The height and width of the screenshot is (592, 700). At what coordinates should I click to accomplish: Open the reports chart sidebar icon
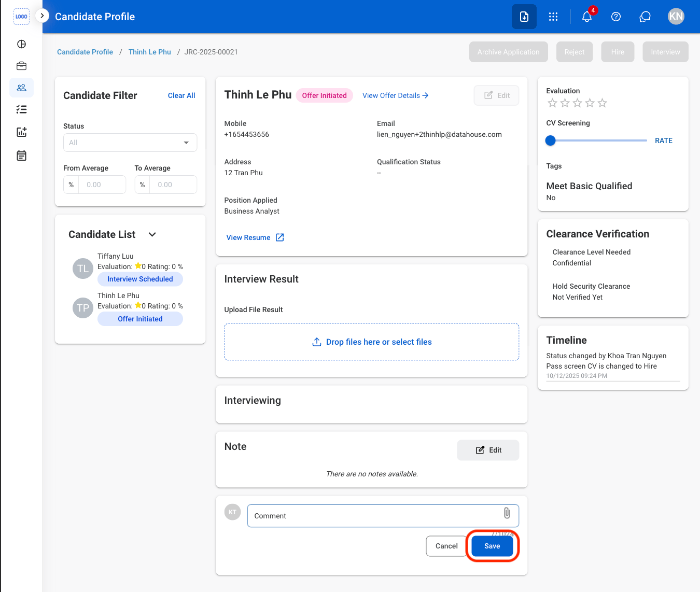click(21, 132)
